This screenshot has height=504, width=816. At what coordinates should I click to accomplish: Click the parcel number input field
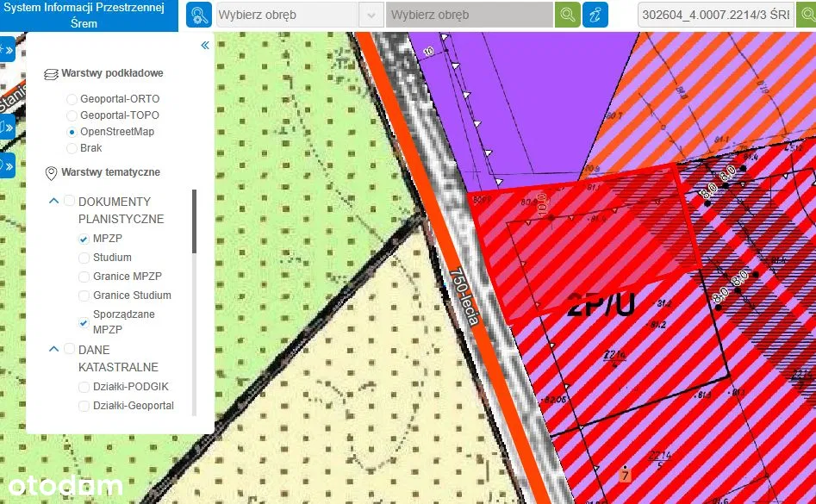(x=715, y=15)
